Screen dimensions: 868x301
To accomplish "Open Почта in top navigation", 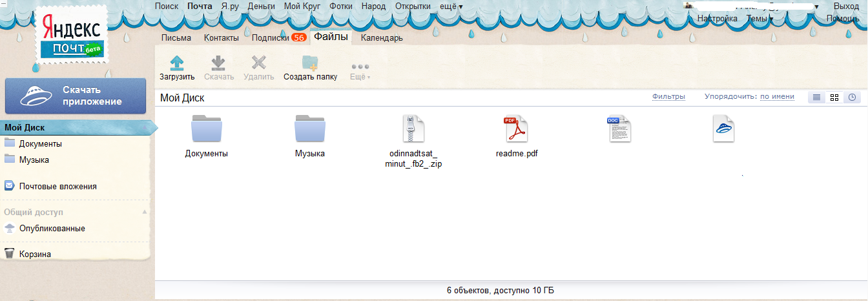I will [200, 6].
